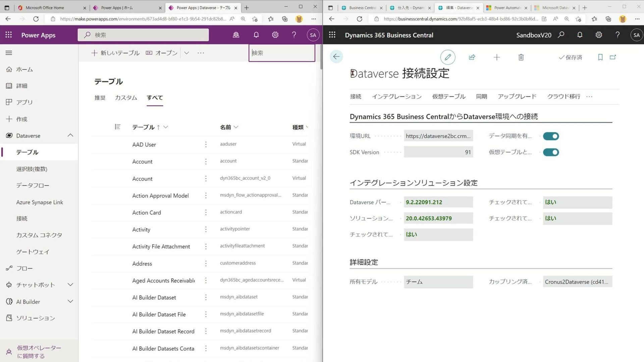
Task: Open the Virtual Tables menu
Action: [x=449, y=97]
